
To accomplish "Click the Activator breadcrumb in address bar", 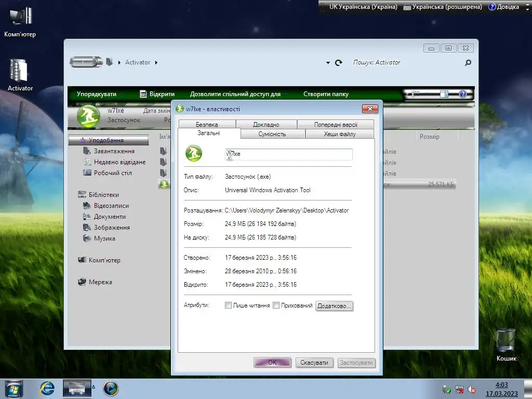I will [x=137, y=62].
